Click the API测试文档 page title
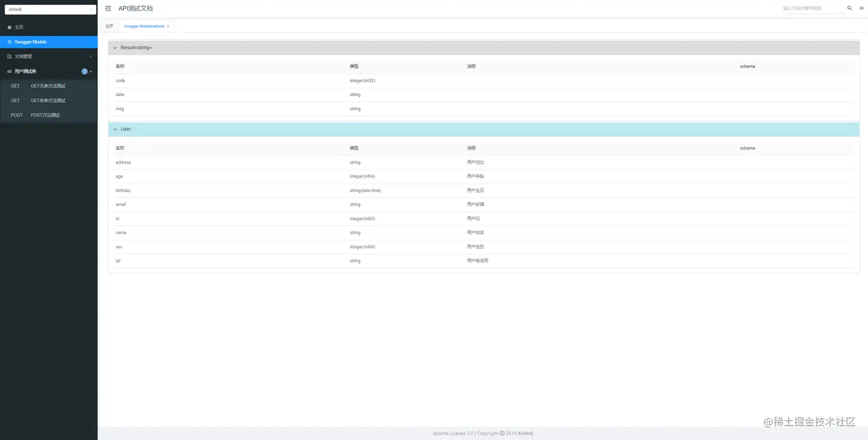The width and height of the screenshot is (868, 440). point(135,9)
